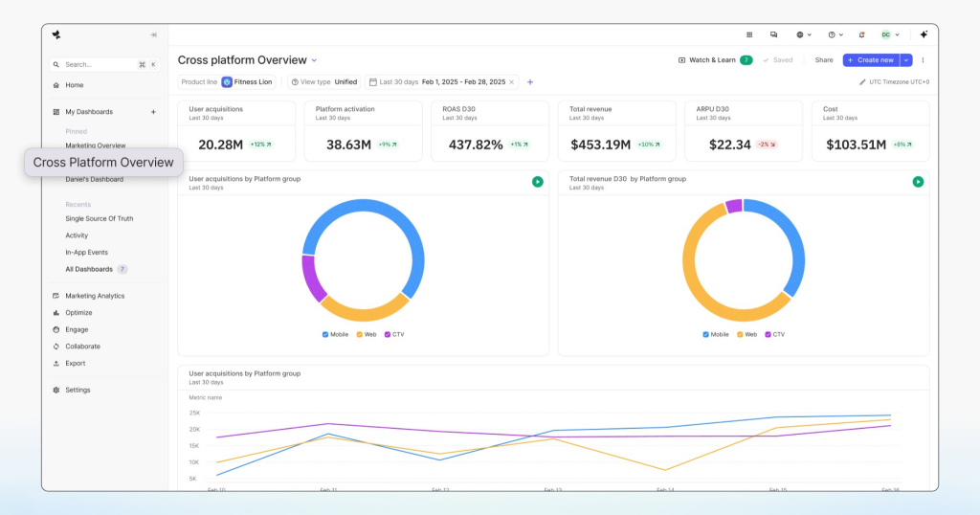Click the calendar icon in date filter
This screenshot has width=980, height=515.
pyautogui.click(x=373, y=82)
